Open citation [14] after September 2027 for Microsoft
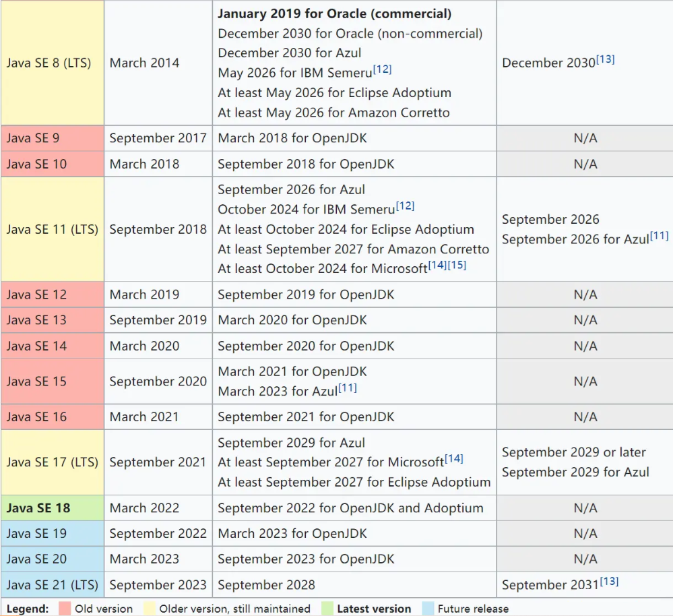This screenshot has width=673, height=616. 453,458
